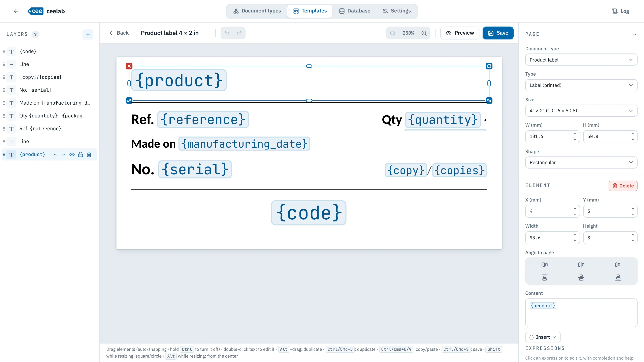Go Back from the template editor

119,33
